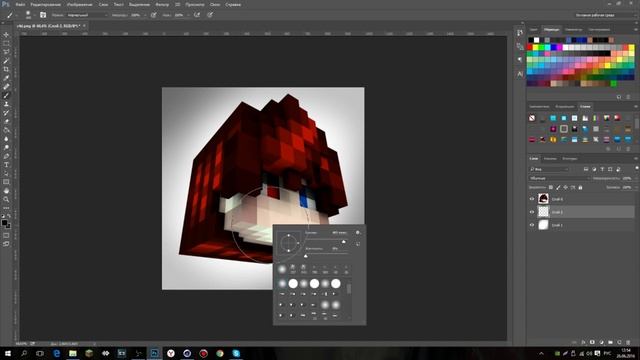This screenshot has width=640, height=360.
Task: Click Windows Start button
Action: [x=8, y=353]
